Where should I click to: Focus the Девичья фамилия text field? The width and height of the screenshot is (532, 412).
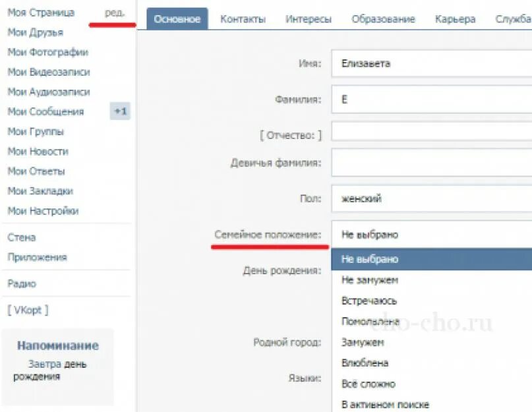(x=432, y=162)
